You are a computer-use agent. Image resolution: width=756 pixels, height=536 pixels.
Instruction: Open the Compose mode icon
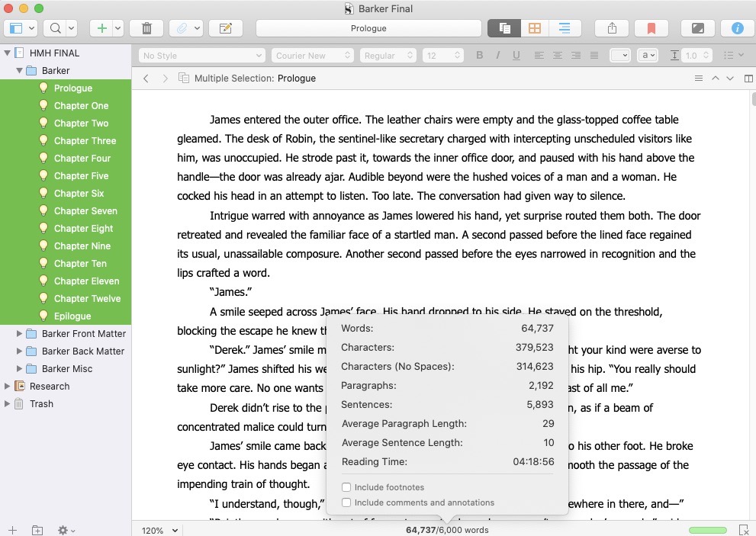pos(697,28)
